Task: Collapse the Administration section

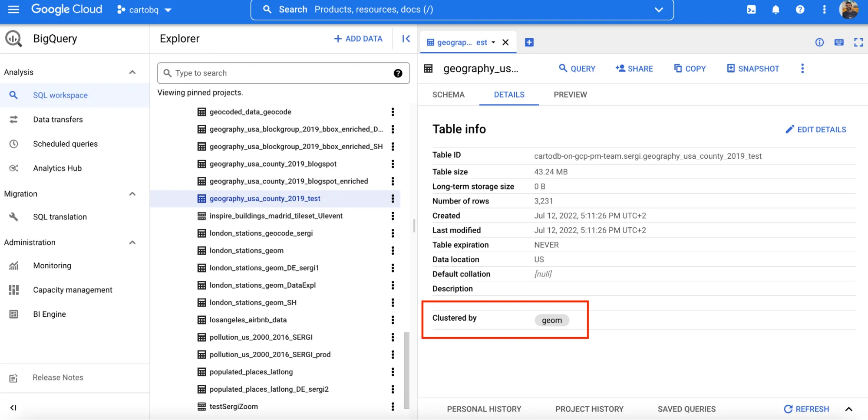Action: 132,242
